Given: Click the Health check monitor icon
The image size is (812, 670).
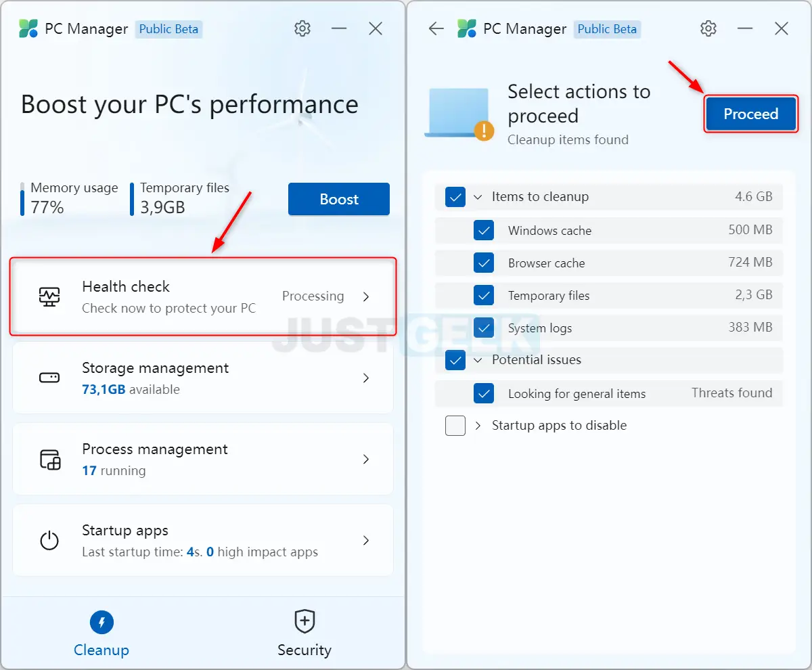Looking at the screenshot, I should (49, 296).
